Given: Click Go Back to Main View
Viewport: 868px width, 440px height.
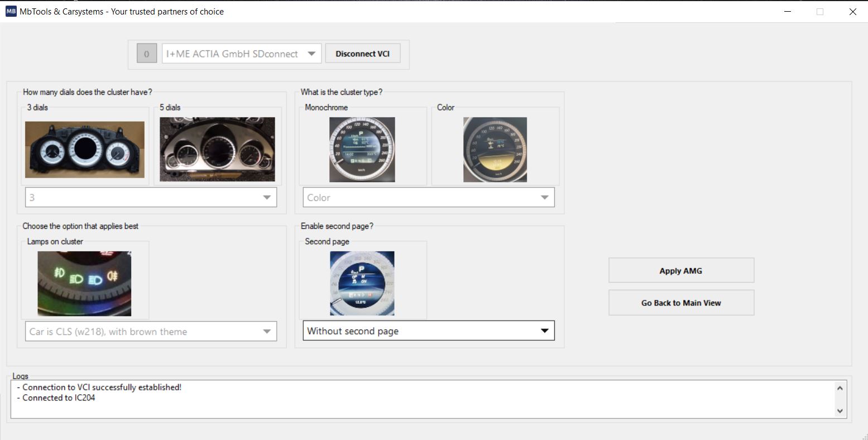Looking at the screenshot, I should click(680, 302).
